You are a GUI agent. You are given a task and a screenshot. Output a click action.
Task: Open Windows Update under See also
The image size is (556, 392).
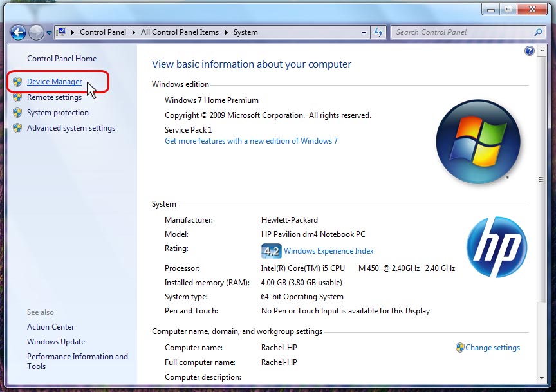(56, 342)
